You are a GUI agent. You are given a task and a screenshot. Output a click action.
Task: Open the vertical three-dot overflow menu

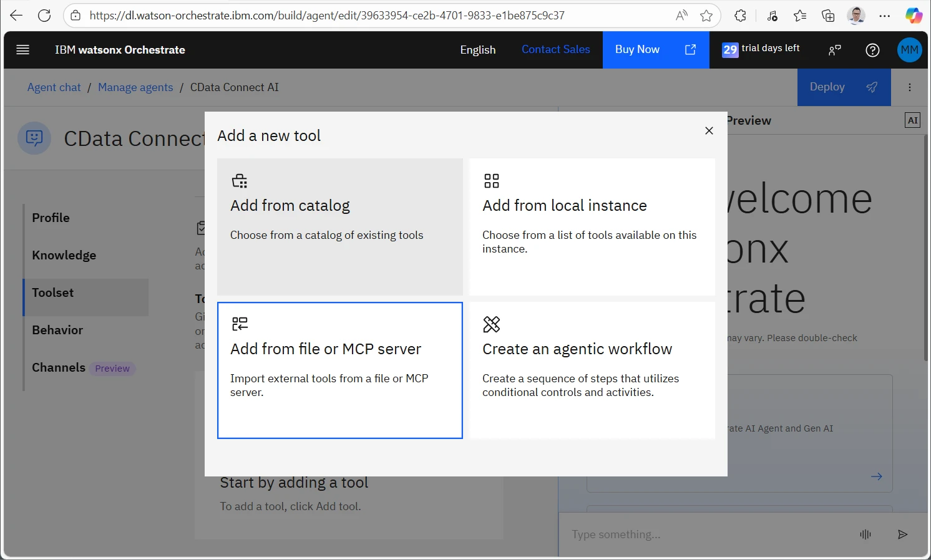point(910,87)
